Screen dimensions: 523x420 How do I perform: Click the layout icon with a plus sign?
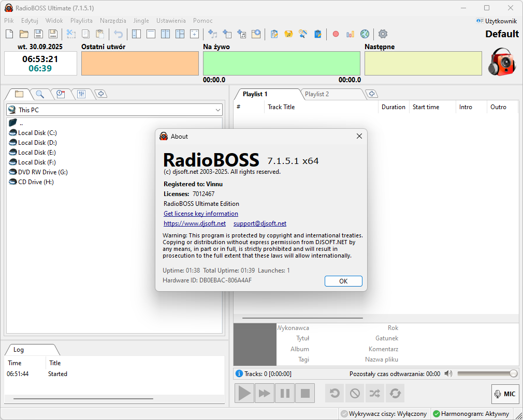tap(195, 34)
